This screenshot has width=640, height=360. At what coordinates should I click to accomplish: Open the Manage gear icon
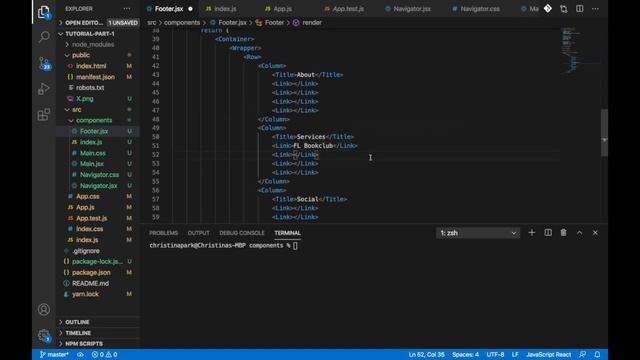tap(44, 336)
